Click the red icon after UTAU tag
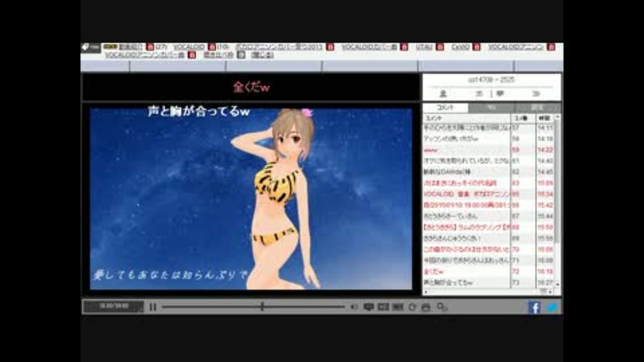This screenshot has height=362, width=644. pos(440,47)
